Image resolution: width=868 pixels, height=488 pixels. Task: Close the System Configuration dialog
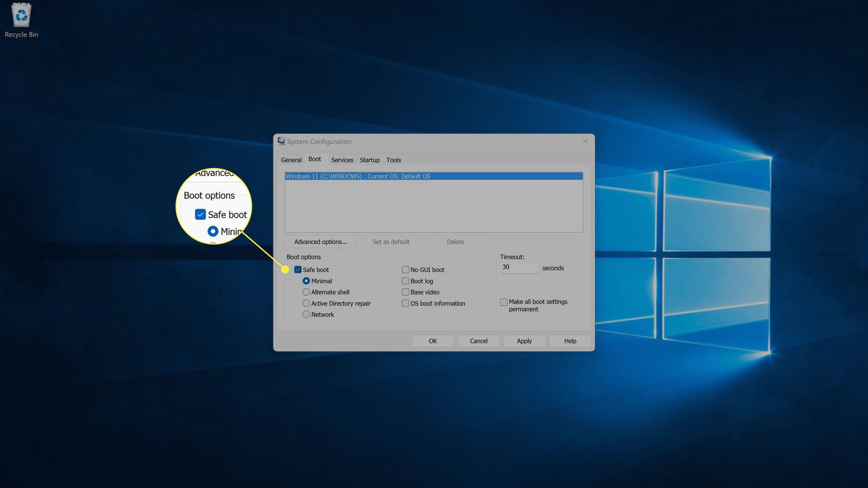point(585,142)
